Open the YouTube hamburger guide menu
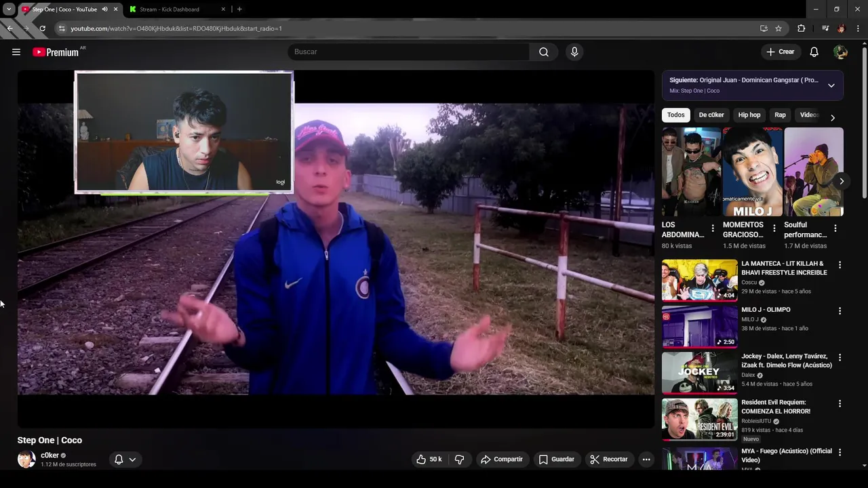The width and height of the screenshot is (868, 488). click(16, 52)
